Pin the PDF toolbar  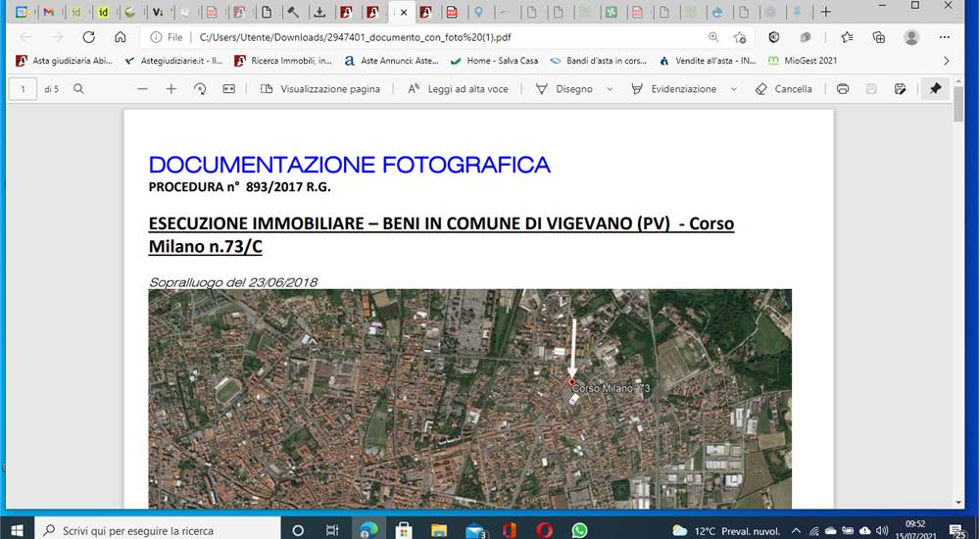[x=935, y=89]
